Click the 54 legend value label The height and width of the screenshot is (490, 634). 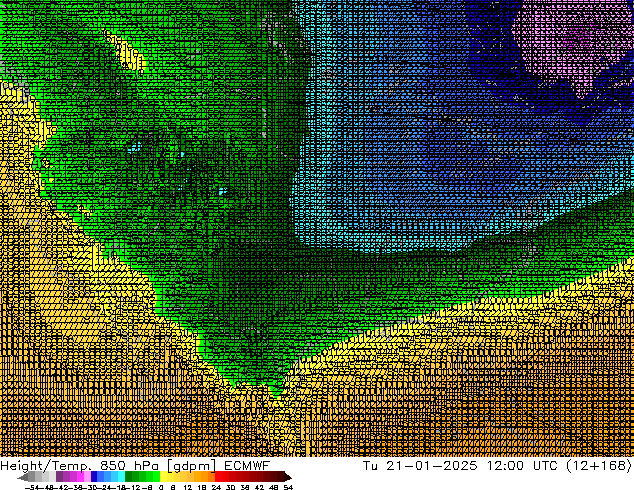[287, 487]
